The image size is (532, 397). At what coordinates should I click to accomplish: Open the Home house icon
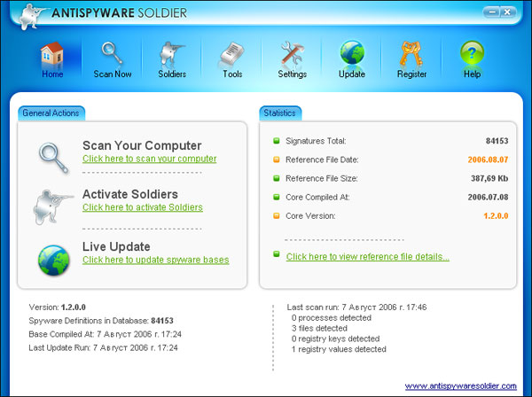point(51,53)
